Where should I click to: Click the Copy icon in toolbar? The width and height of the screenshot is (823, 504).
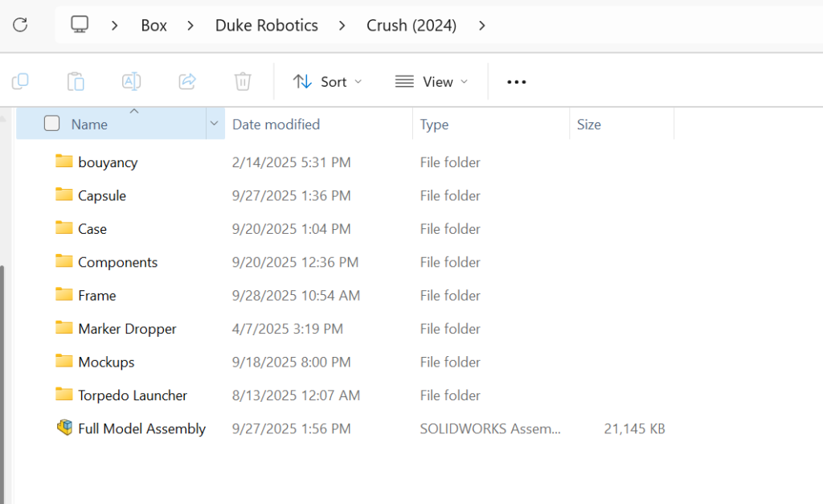[x=20, y=81]
